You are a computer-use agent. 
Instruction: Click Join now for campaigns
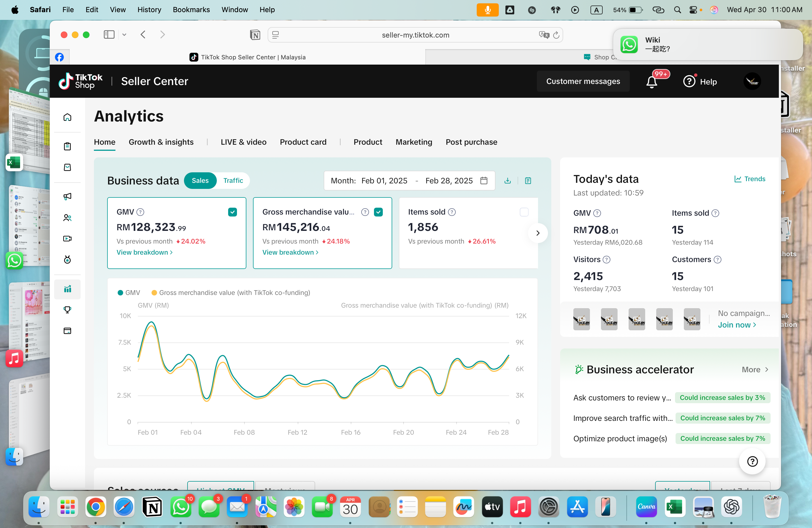point(737,325)
